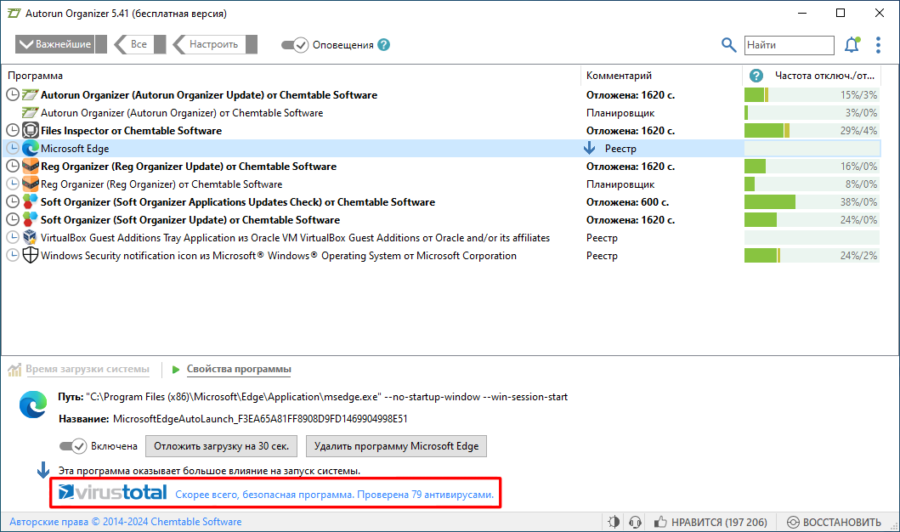900x532 pixels.
Task: Click the msedge.exe path text
Action: point(327,397)
